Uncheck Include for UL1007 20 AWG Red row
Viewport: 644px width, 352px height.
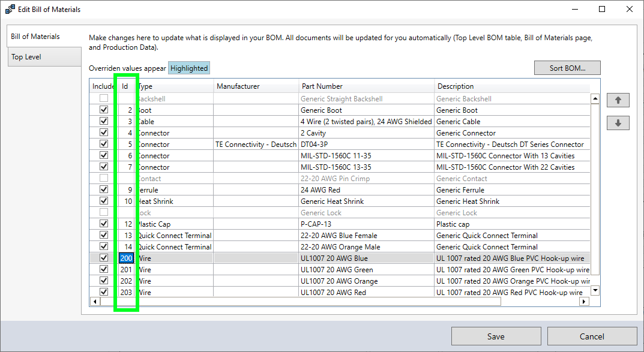[x=104, y=291]
